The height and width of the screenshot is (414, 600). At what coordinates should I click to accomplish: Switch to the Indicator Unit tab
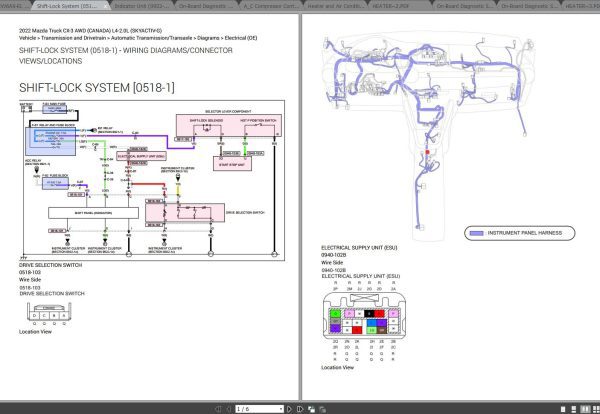click(142, 6)
